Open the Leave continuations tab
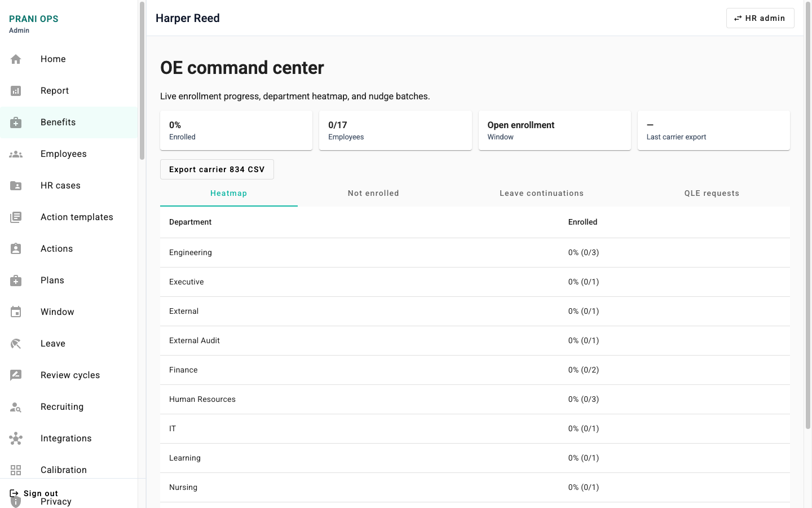 pos(541,193)
